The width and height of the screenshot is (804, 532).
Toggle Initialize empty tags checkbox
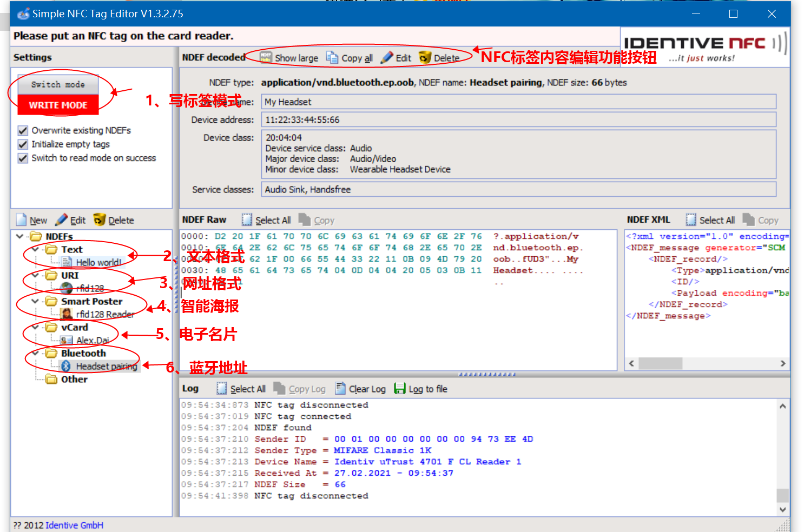click(x=23, y=144)
